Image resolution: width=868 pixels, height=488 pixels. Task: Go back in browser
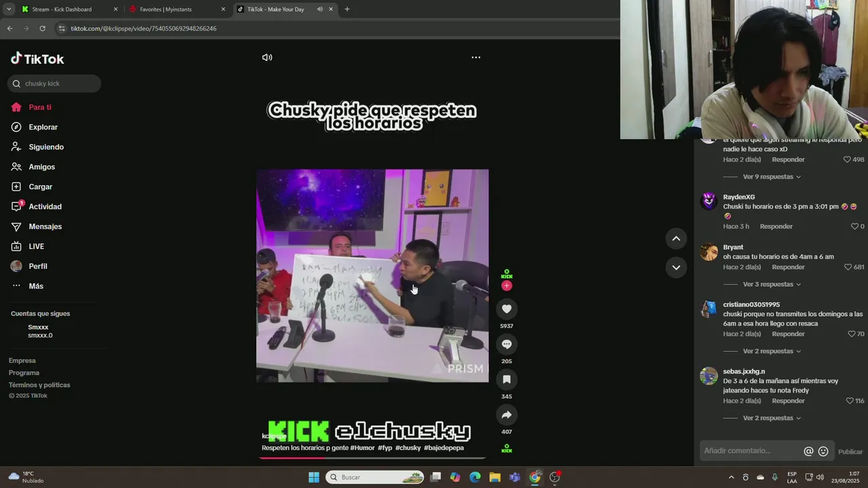coord(9,28)
